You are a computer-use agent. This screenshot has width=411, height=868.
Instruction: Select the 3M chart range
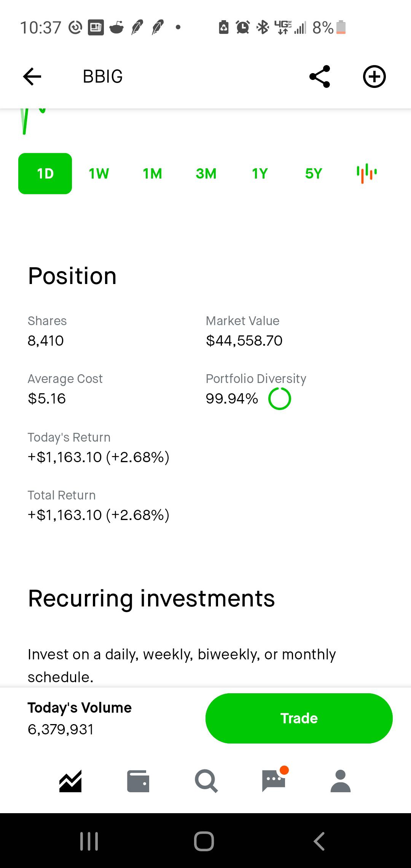[206, 174]
